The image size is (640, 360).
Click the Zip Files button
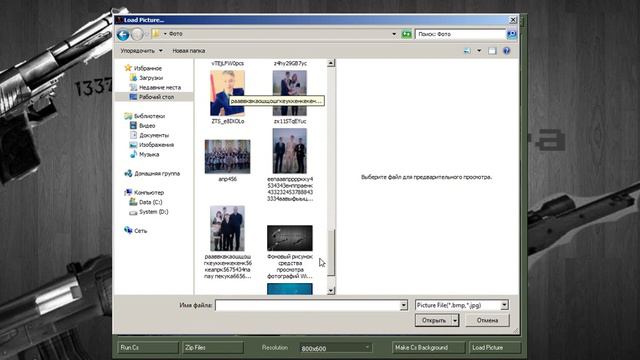pyautogui.click(x=213, y=348)
